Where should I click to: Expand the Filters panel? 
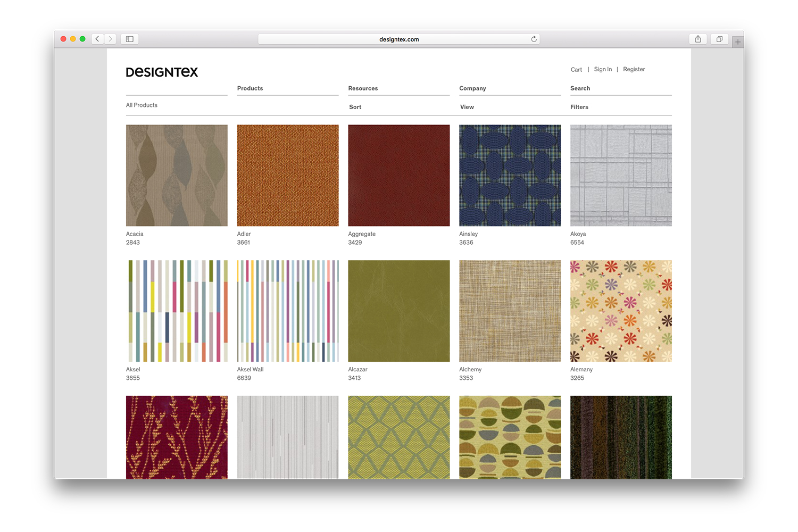[x=579, y=107]
